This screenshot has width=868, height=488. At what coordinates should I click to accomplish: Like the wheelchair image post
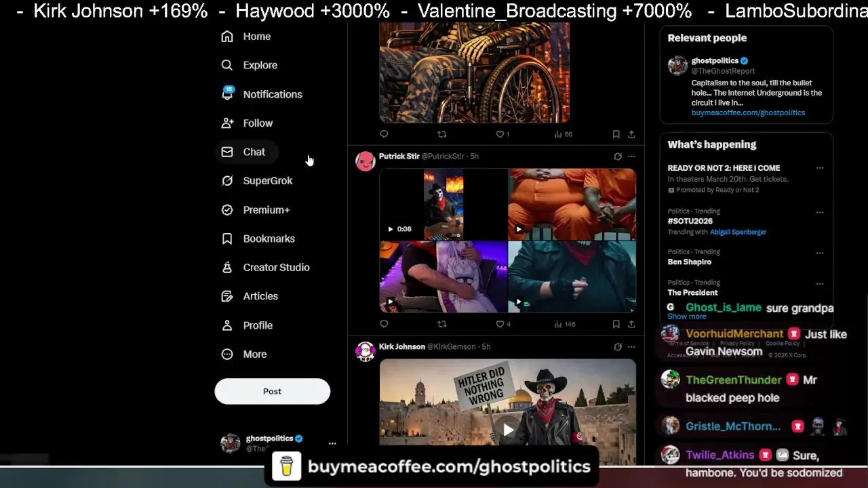click(x=502, y=134)
